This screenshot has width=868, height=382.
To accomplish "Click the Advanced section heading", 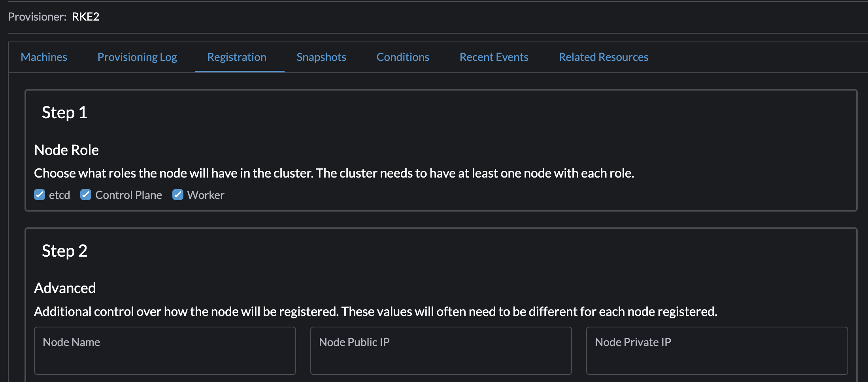I will coord(65,287).
